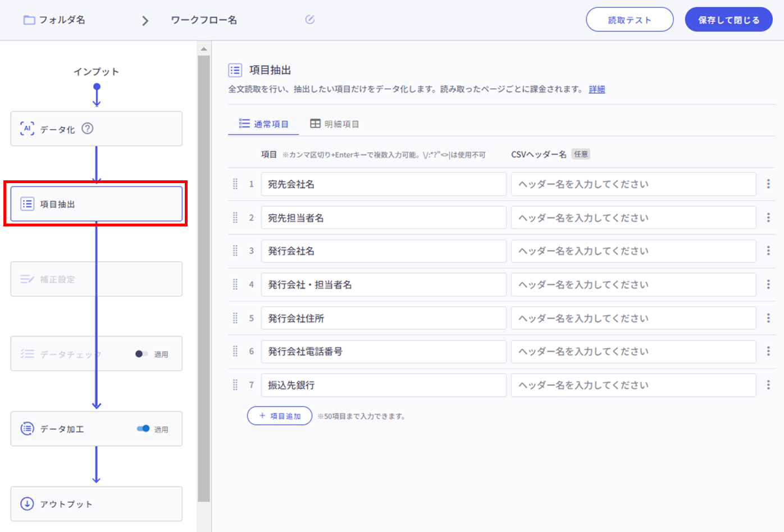Viewport: 784px width, 532px height.
Task: Click the 発行会社電話番号 item field
Action: coord(384,352)
